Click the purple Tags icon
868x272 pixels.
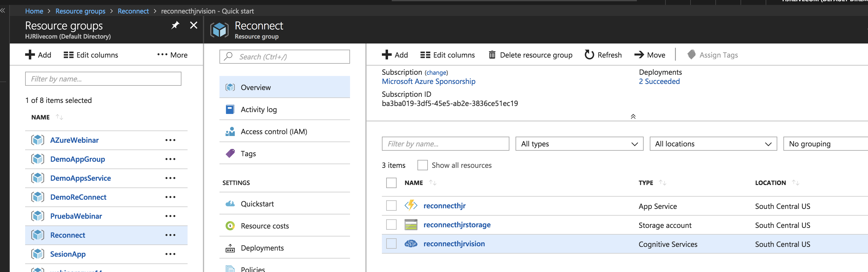coord(230,153)
